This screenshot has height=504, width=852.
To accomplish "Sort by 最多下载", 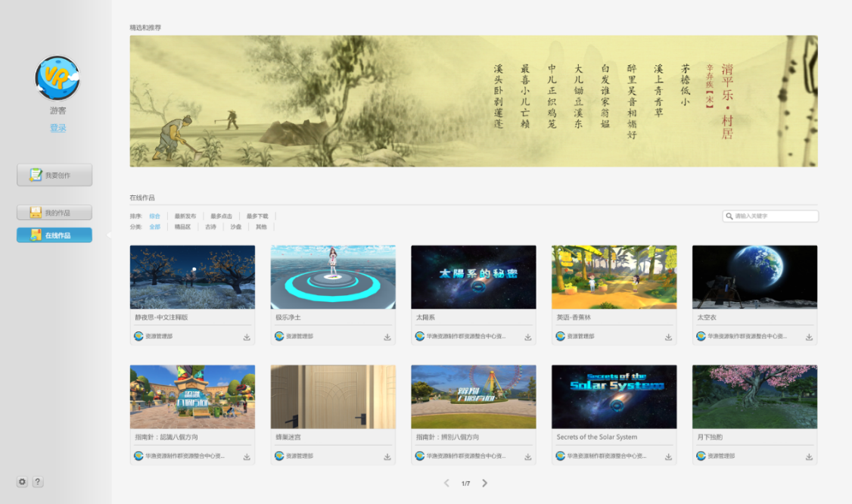I will point(257,216).
